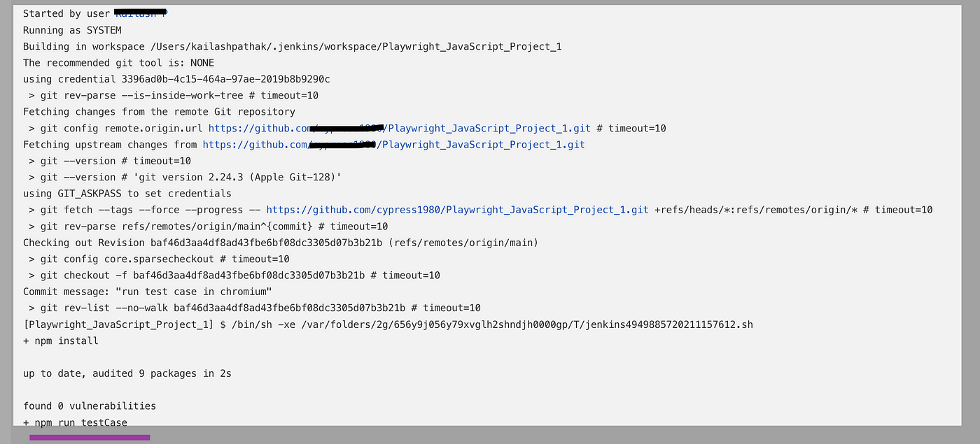Open GitHub link in Fetching upstream changes line
The height and width of the screenshot is (444, 980).
(x=393, y=145)
